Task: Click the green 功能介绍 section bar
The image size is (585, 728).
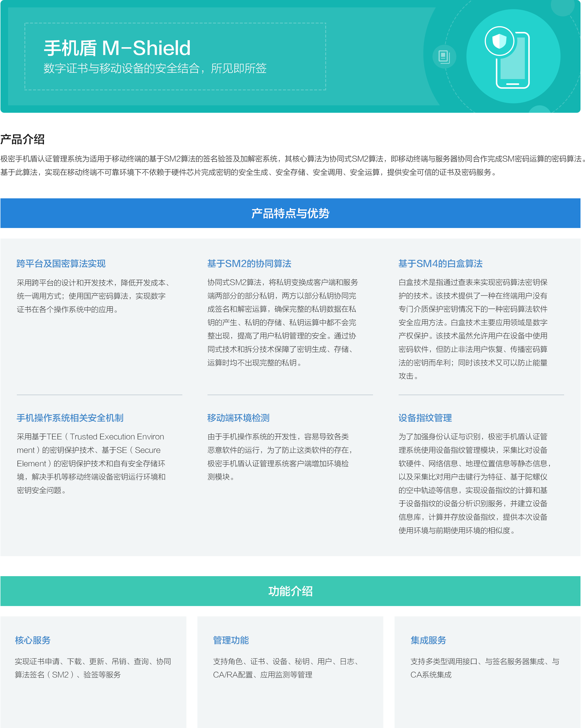Action: pyautogui.click(x=290, y=591)
